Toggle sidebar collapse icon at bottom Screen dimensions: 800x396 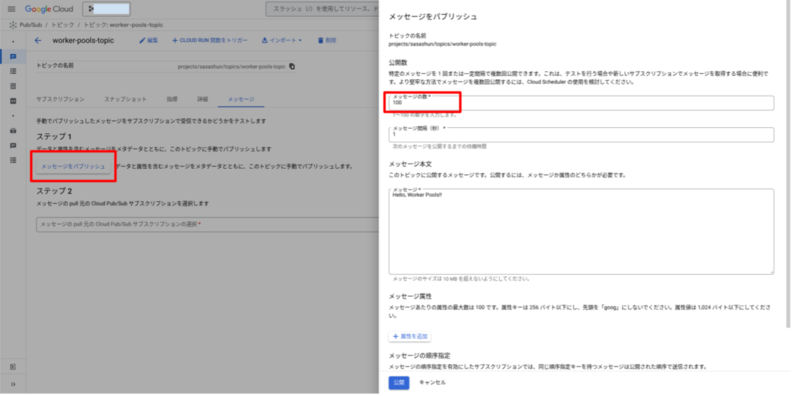[x=13, y=384]
